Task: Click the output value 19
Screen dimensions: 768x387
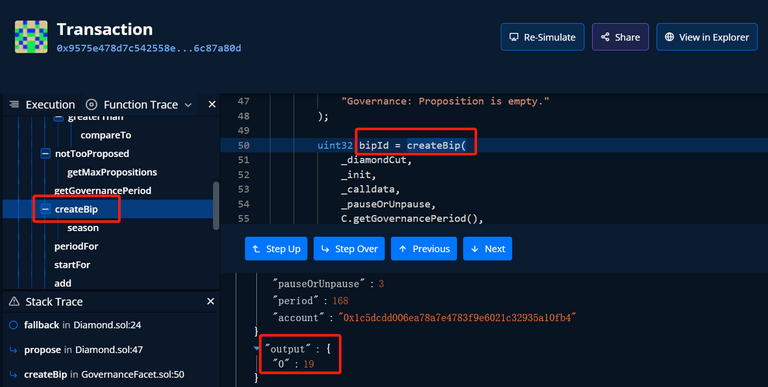Action: click(x=309, y=364)
